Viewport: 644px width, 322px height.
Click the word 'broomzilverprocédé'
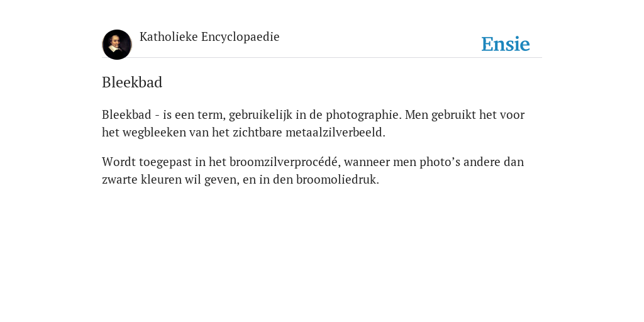point(284,162)
